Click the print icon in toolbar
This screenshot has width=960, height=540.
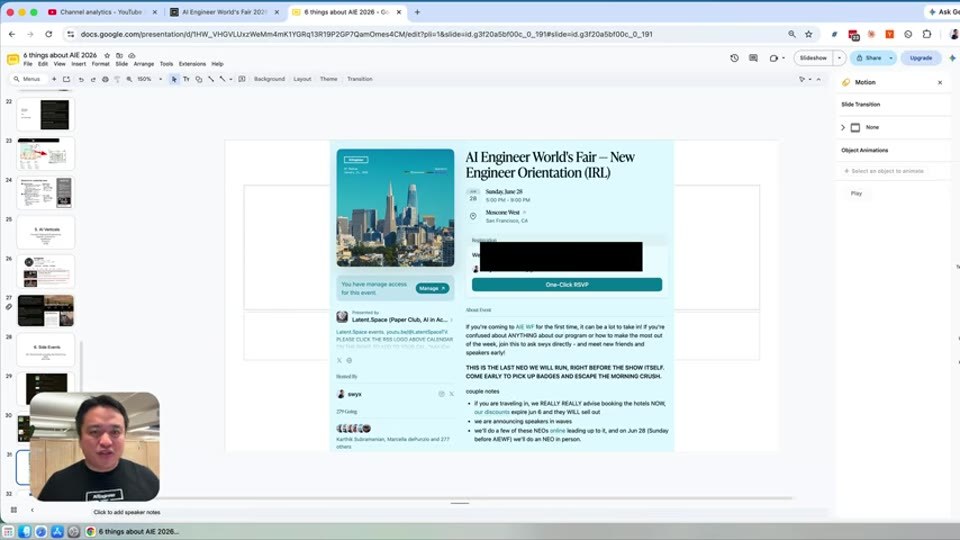click(x=105, y=79)
